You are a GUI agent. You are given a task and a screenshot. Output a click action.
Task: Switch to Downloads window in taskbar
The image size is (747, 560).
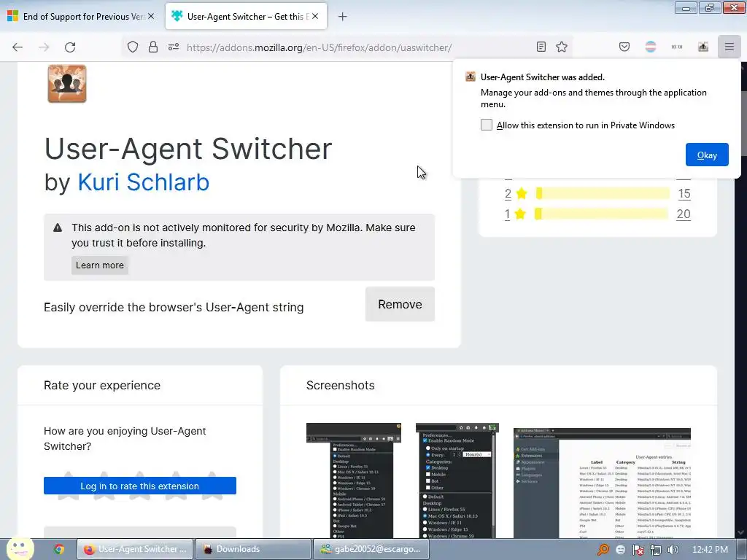coord(253,549)
